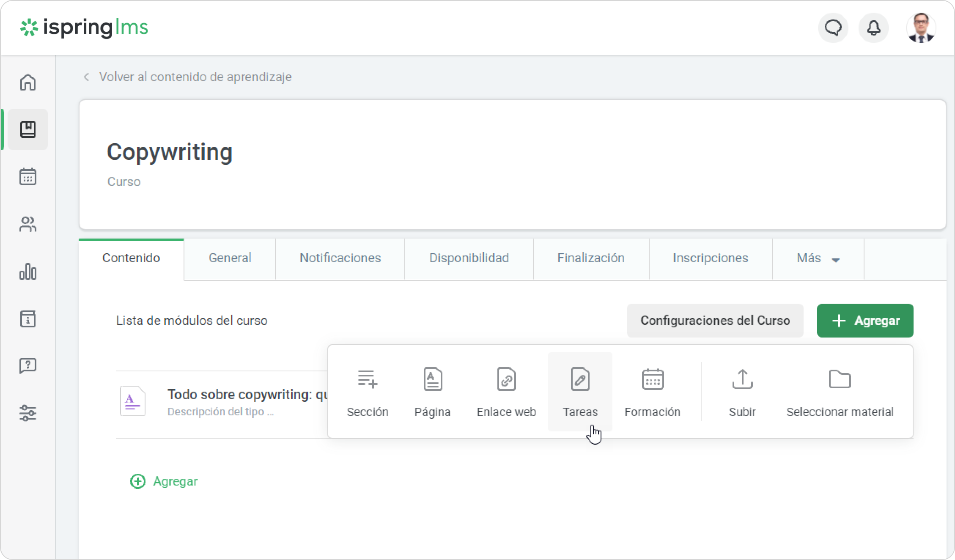
Task: Choose Tareas in the add menu
Action: tap(580, 392)
